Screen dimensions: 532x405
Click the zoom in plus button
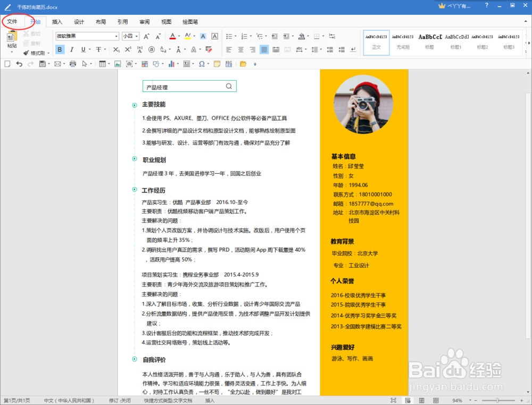521,400
